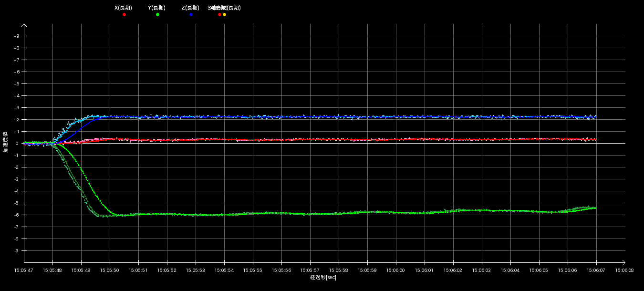Click the 15:05:50 time tick label
The image size is (644, 291).
tap(110, 270)
